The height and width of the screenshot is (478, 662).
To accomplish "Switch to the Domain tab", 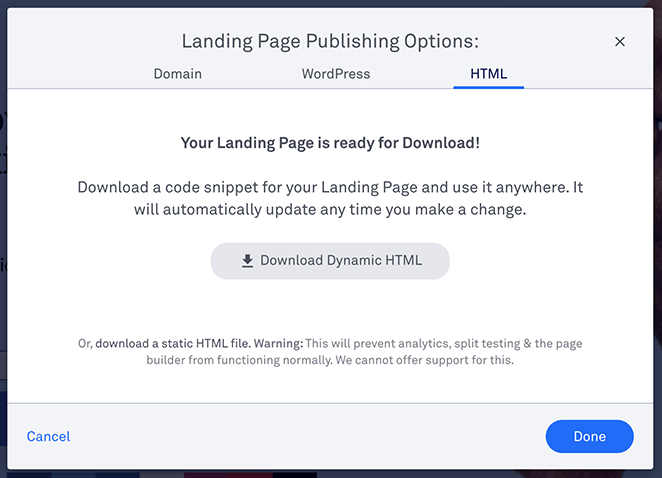I will click(177, 74).
